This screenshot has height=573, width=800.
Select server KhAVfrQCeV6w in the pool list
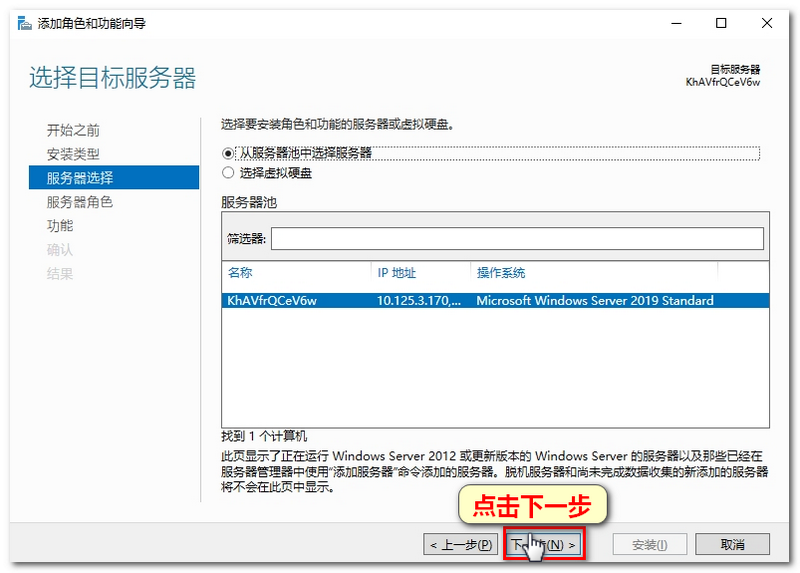(x=272, y=301)
